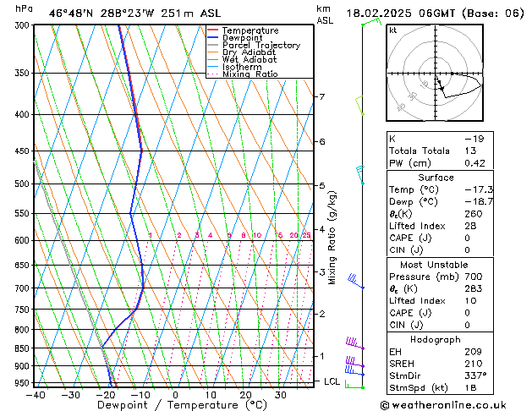Click the surface Temp value −17.3
Viewport: 532px width, 411px height.
click(479, 189)
